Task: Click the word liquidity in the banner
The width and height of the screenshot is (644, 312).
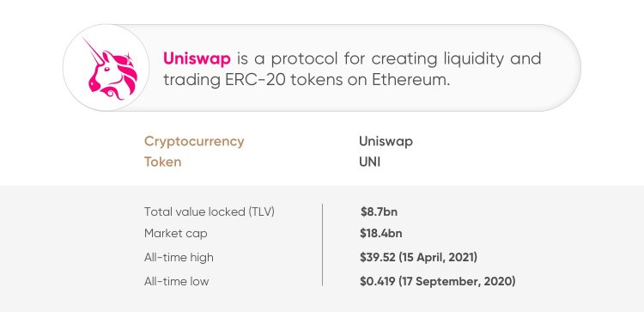Action: click(473, 59)
